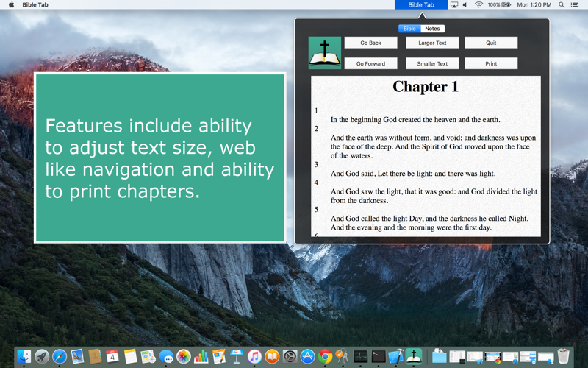Toggle the Bible Tab menu bar item
Viewport: 588px width, 368px height.
[x=420, y=4]
